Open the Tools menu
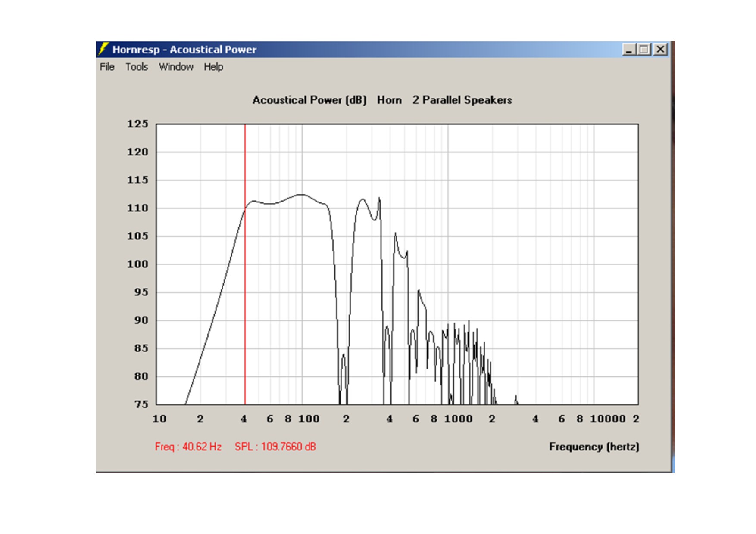756x534 pixels. 137,67
